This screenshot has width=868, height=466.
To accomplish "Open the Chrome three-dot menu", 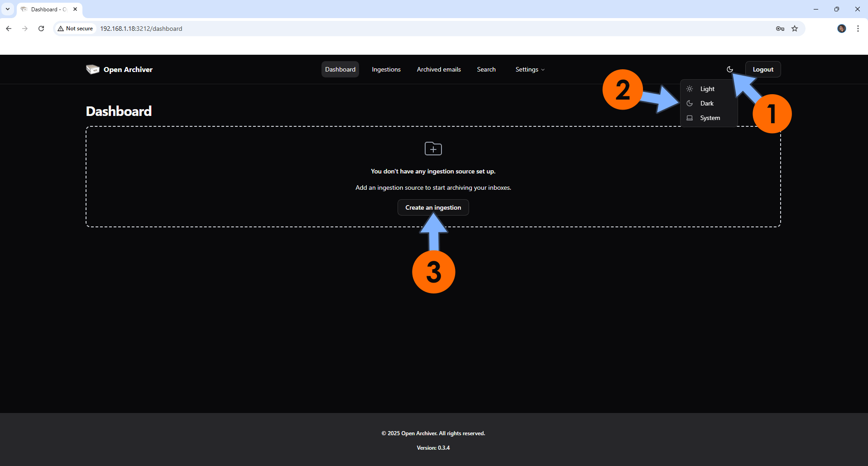I will coord(858,29).
